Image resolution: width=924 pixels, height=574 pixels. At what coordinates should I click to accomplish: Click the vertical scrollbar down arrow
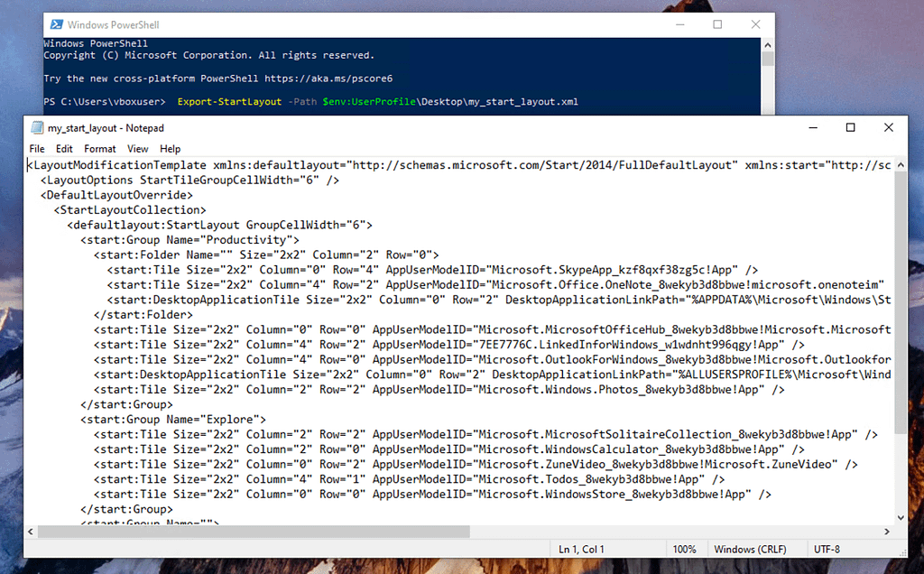(901, 518)
